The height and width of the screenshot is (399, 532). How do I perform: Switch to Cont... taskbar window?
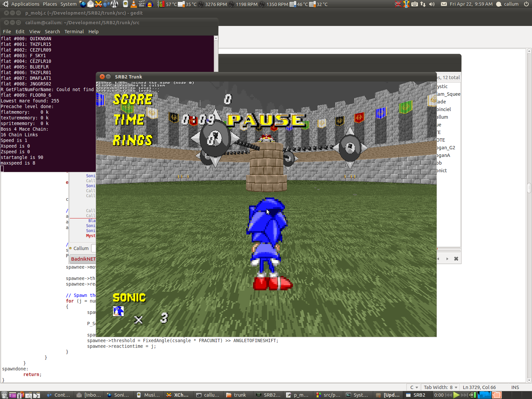coord(59,395)
